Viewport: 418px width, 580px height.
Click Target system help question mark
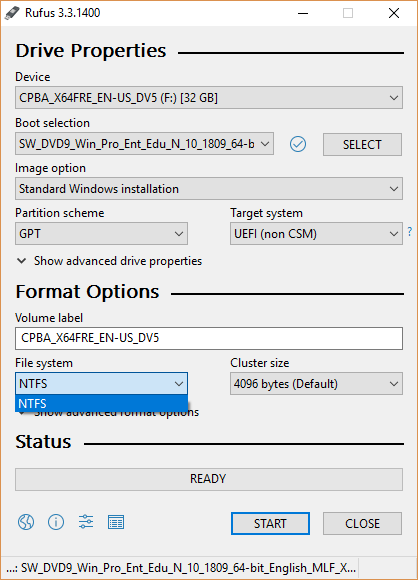pyautogui.click(x=409, y=232)
